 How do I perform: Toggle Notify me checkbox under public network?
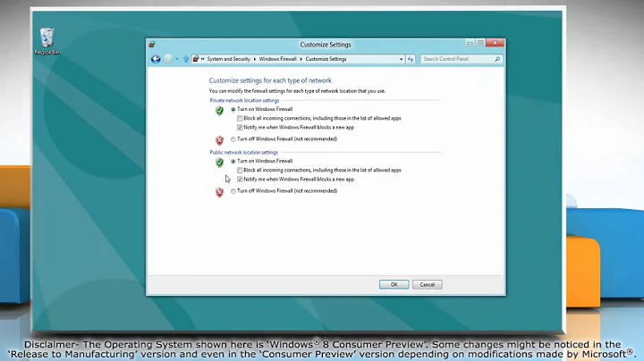(240, 180)
